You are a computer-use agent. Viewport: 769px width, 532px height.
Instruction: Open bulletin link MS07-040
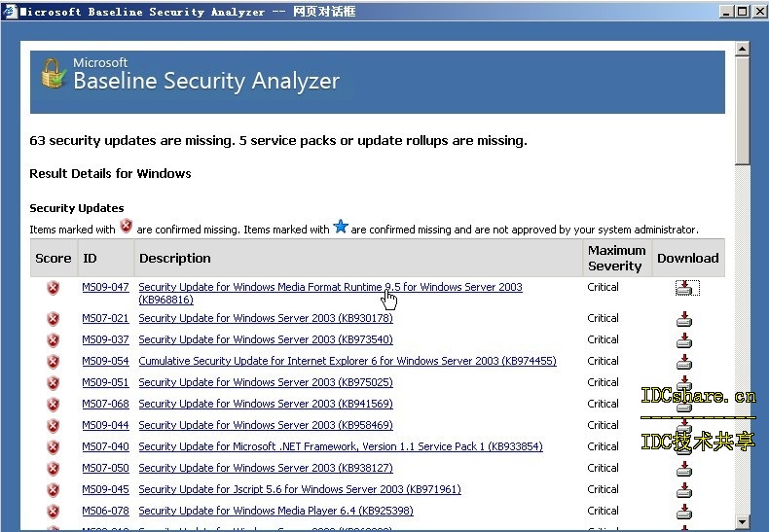pos(105,446)
